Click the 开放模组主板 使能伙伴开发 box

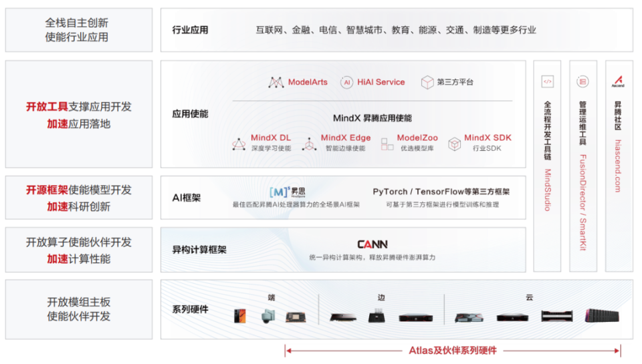pos(79,309)
